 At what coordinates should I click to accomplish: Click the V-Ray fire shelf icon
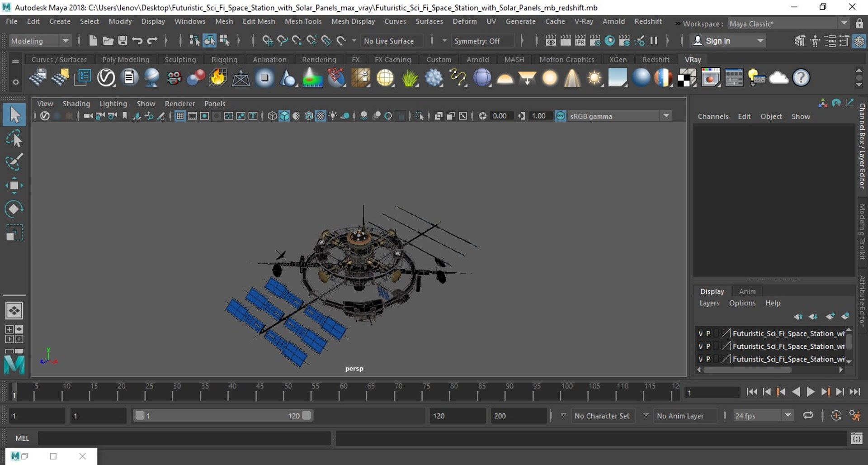[217, 78]
